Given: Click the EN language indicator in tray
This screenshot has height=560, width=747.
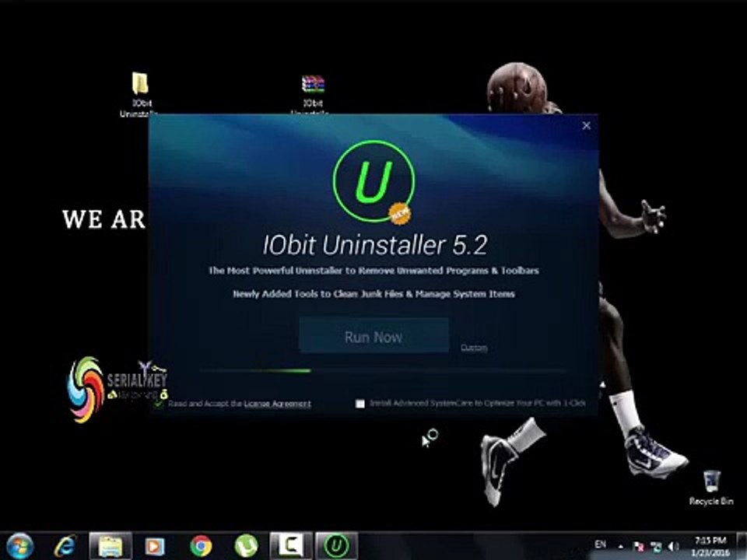Looking at the screenshot, I should [x=600, y=544].
